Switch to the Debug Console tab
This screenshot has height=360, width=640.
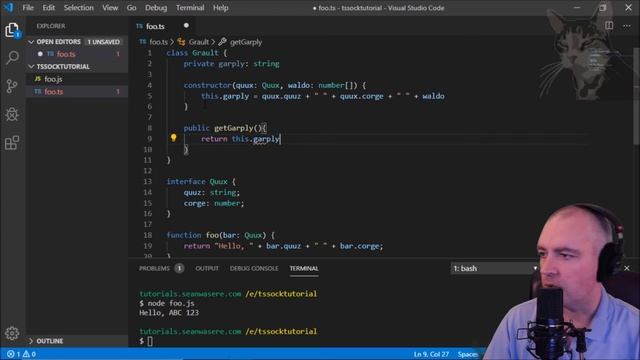[x=254, y=268]
